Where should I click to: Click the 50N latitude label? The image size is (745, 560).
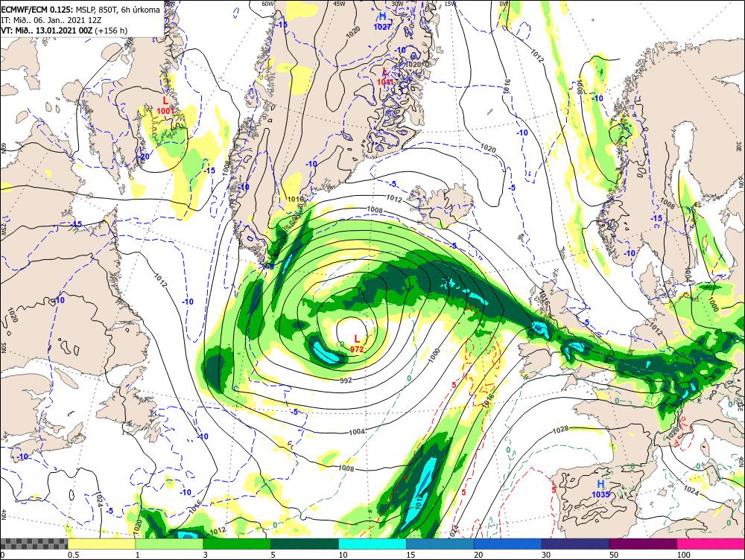[4, 348]
